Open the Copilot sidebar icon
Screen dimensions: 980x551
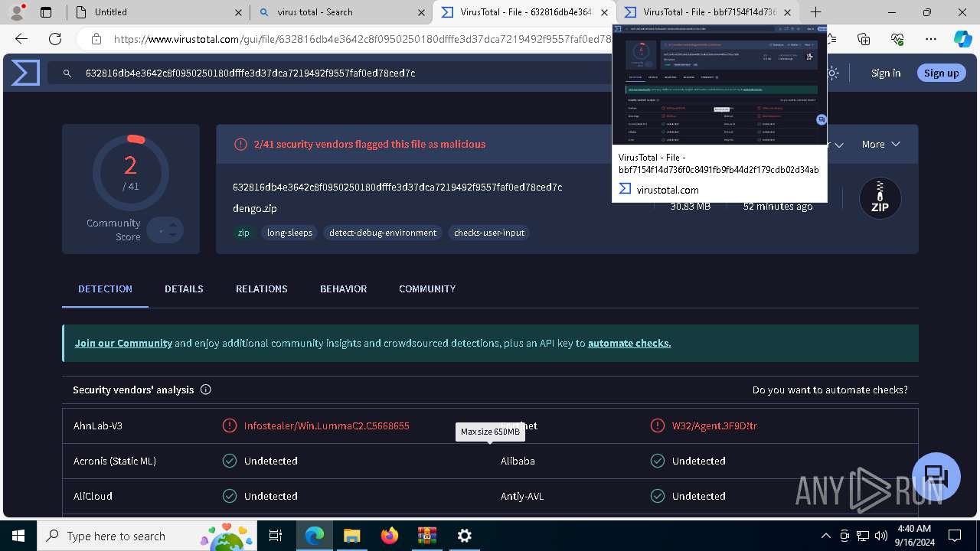962,39
